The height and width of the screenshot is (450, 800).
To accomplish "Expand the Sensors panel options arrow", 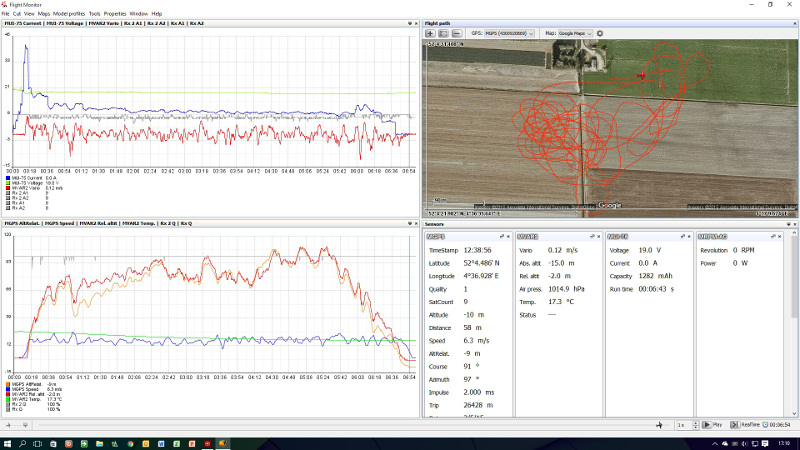I will tap(788, 224).
